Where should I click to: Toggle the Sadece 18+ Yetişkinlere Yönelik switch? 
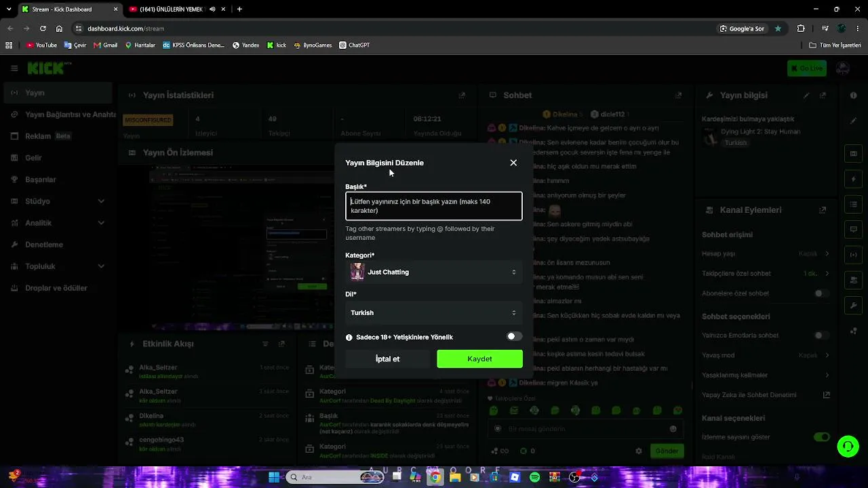point(514,337)
